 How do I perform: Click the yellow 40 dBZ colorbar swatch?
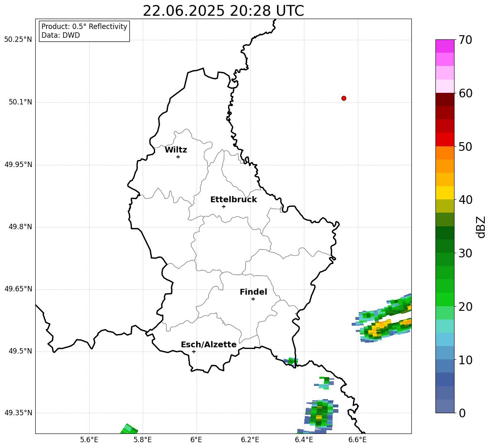[445, 193]
